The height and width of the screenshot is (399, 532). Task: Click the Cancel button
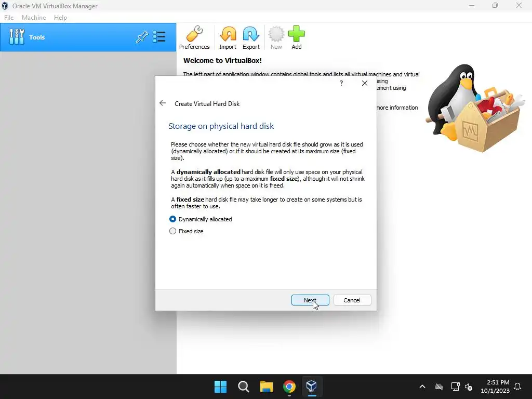(x=352, y=300)
